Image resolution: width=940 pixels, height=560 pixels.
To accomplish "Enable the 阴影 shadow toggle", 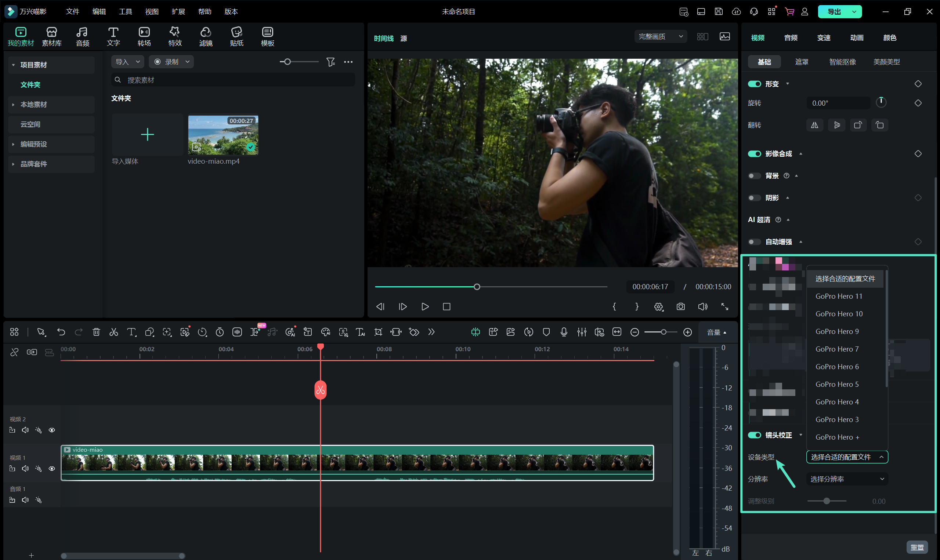I will [x=754, y=198].
